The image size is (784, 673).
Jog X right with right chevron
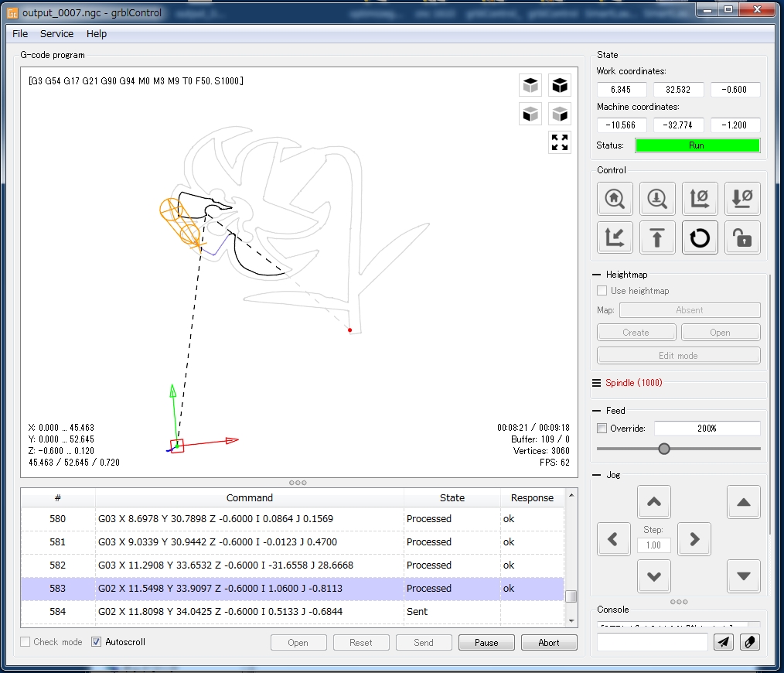[694, 539]
